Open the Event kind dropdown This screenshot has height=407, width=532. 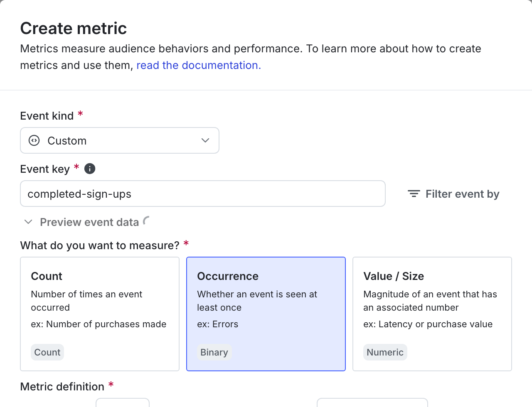tap(120, 140)
